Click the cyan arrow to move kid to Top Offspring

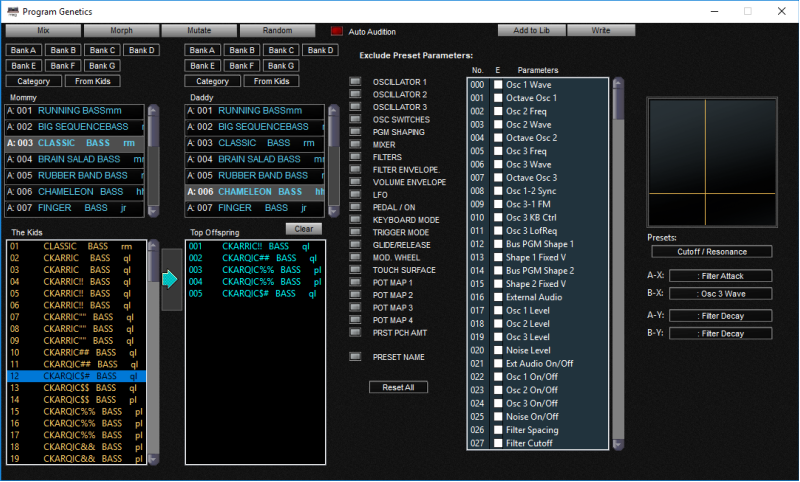click(170, 279)
